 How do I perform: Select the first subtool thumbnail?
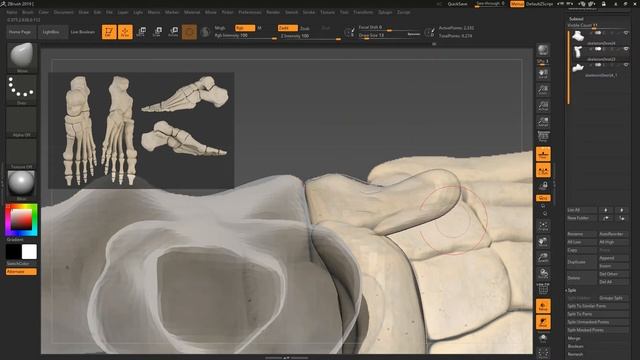click(578, 36)
